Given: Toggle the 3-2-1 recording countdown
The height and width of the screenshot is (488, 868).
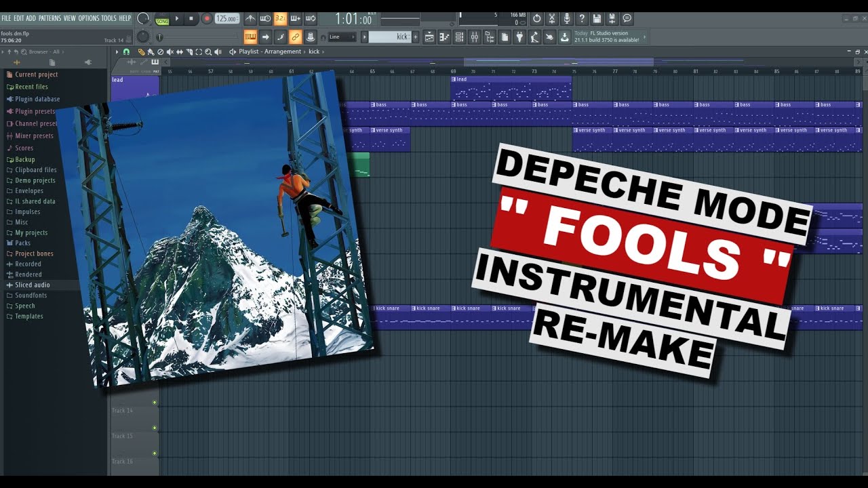Looking at the screenshot, I should (280, 18).
